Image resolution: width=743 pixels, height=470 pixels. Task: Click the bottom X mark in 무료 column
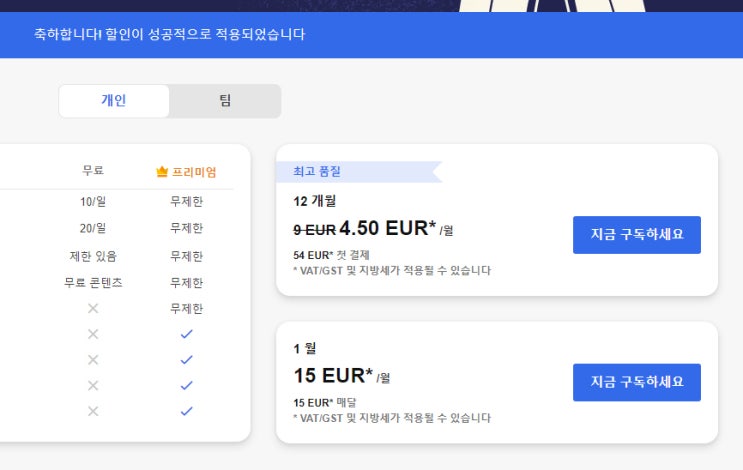pyautogui.click(x=93, y=411)
